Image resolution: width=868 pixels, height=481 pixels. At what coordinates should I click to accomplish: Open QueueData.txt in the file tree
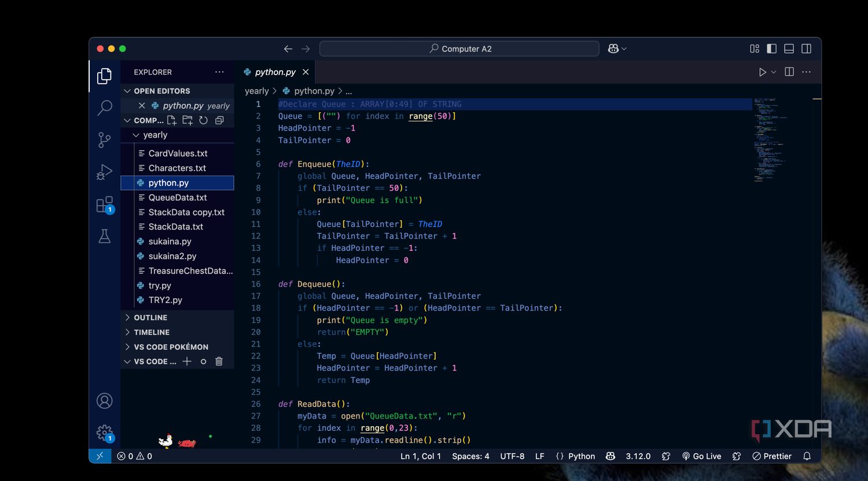[177, 198]
